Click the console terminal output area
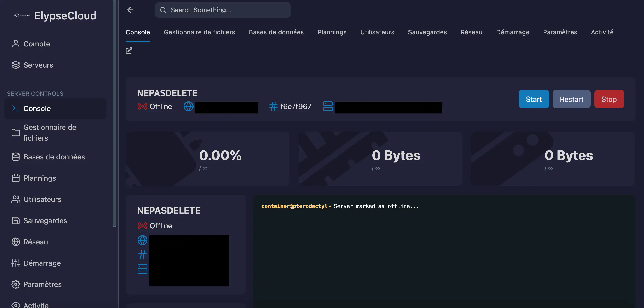Screen dimensions: 644x308 point(444,252)
